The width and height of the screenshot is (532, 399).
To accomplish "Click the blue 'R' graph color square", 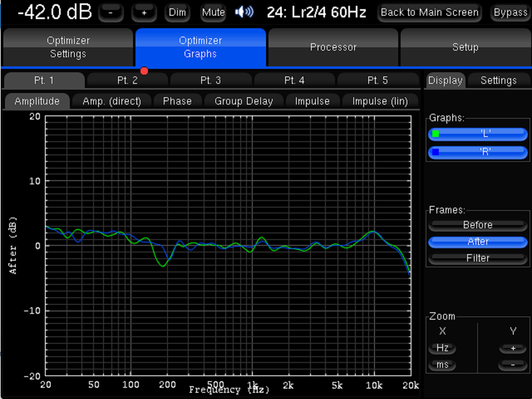I will click(x=436, y=152).
